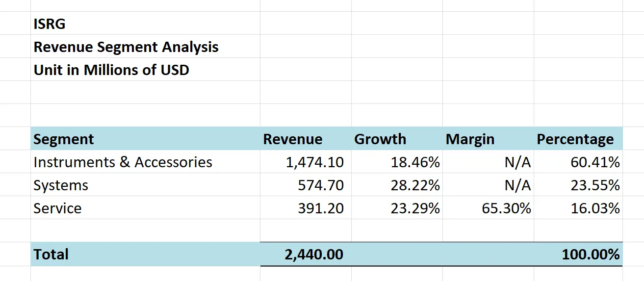The height and width of the screenshot is (281, 644).
Task: Click the Service segment cell
Action: coord(57,208)
